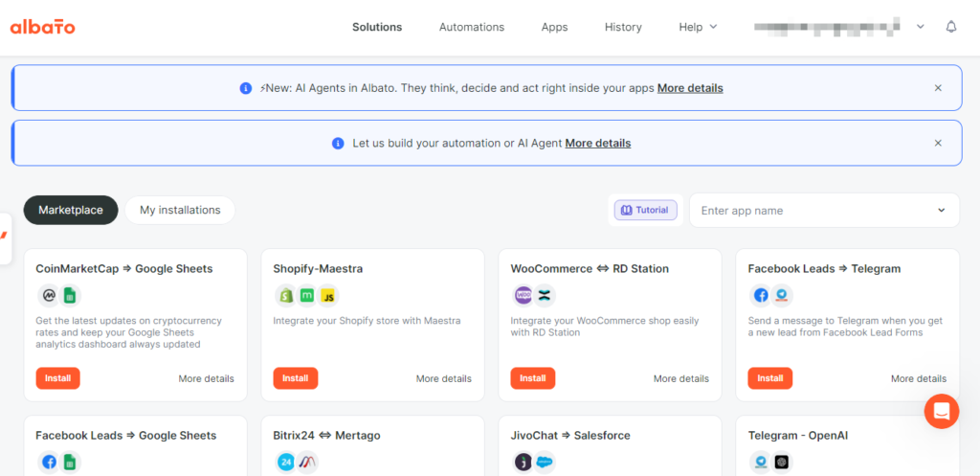
Task: Click WooCommerce ⇔ RD Station card title
Action: [x=590, y=269]
